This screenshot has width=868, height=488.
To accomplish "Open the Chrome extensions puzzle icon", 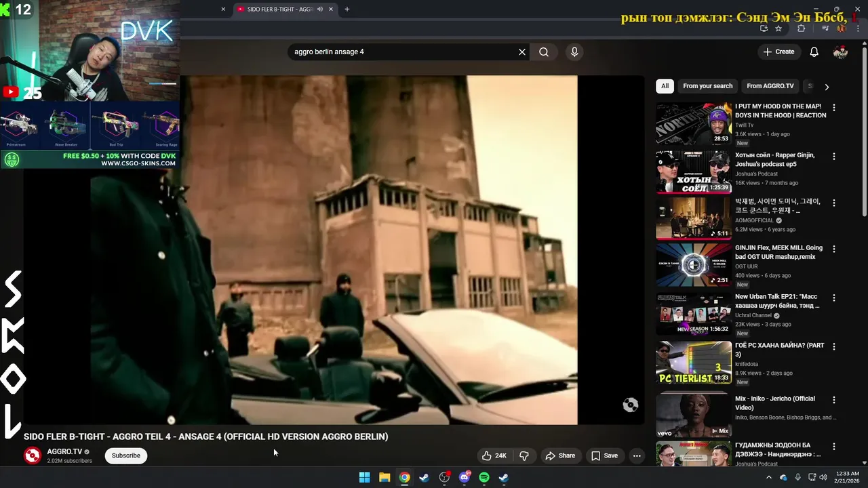I will click(801, 28).
